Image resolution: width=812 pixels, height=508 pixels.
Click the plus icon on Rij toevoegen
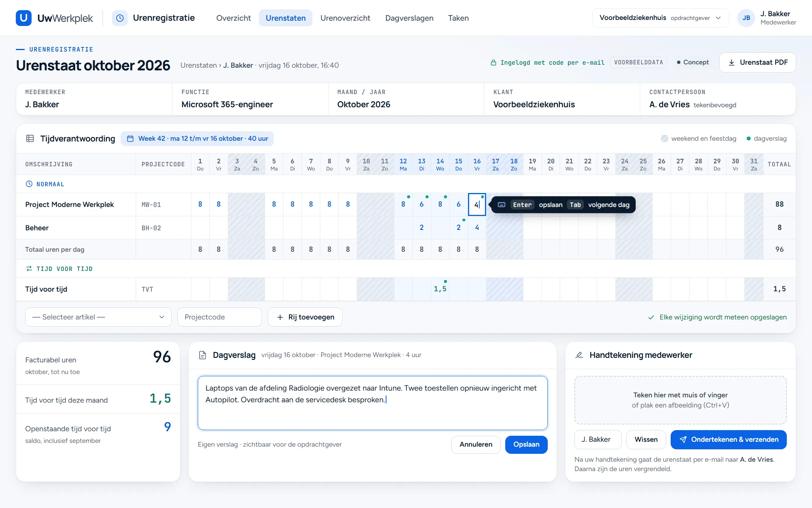280,317
